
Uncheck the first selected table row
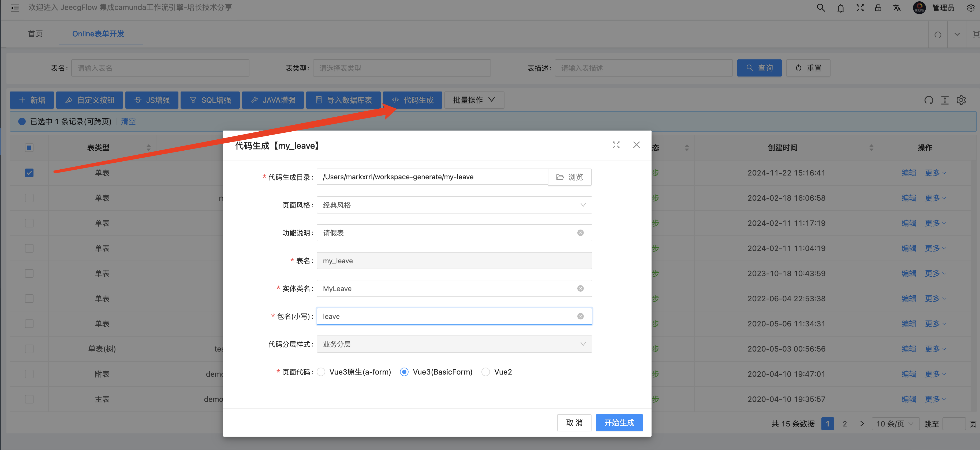tap(29, 173)
